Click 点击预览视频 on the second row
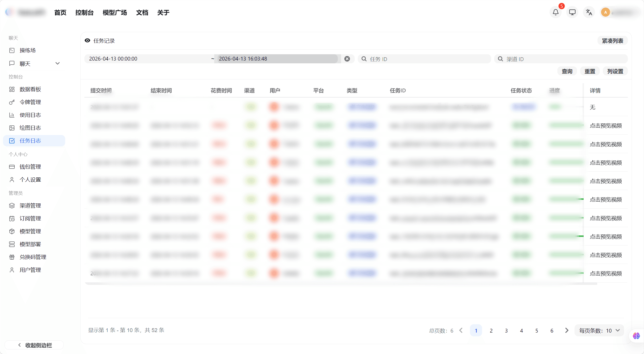Viewport: 644px width, 354px height. (x=606, y=125)
